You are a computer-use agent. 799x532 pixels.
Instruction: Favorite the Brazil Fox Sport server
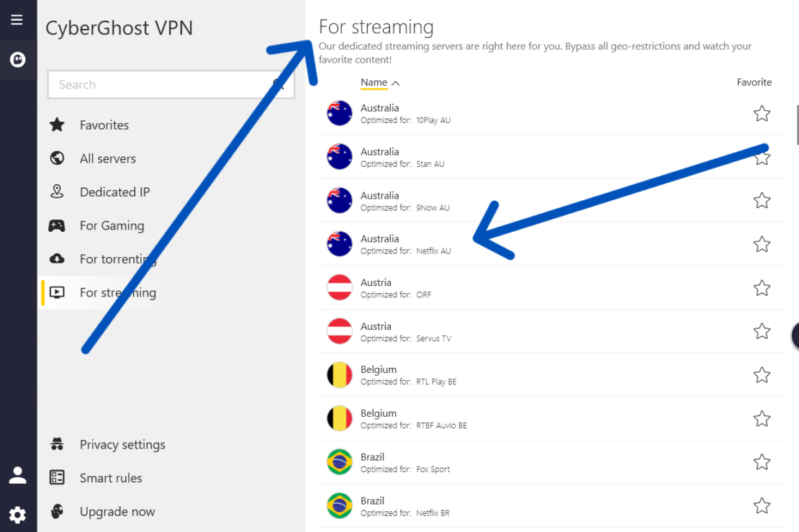pos(761,462)
